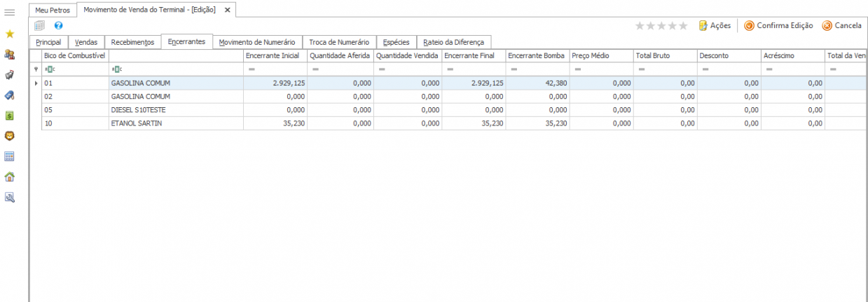
Task: Open equals filter under Encerrante Inicial
Action: tap(252, 69)
